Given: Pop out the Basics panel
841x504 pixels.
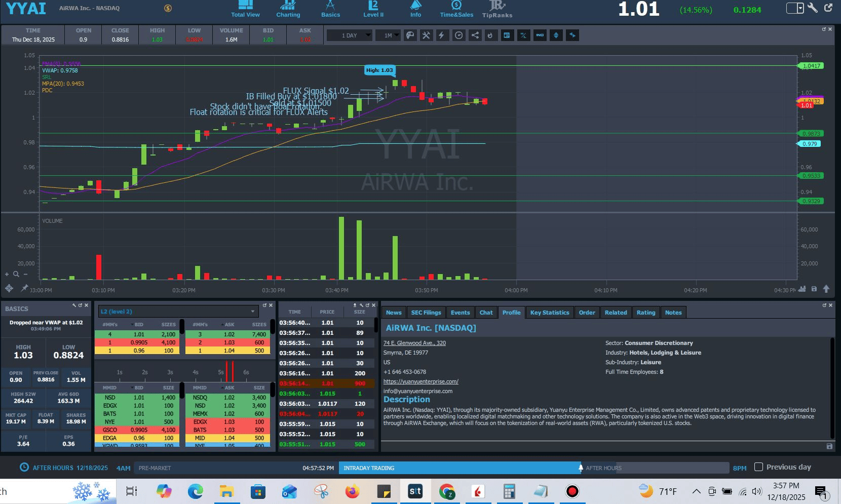Looking at the screenshot, I should pyautogui.click(x=80, y=305).
